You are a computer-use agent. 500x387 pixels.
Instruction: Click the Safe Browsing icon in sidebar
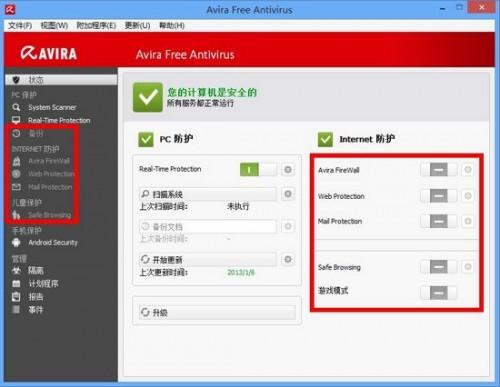pyautogui.click(x=16, y=215)
